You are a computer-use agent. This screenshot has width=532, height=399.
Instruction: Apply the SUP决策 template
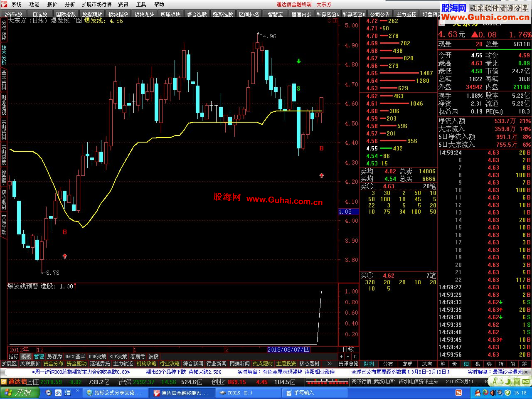click(118, 357)
